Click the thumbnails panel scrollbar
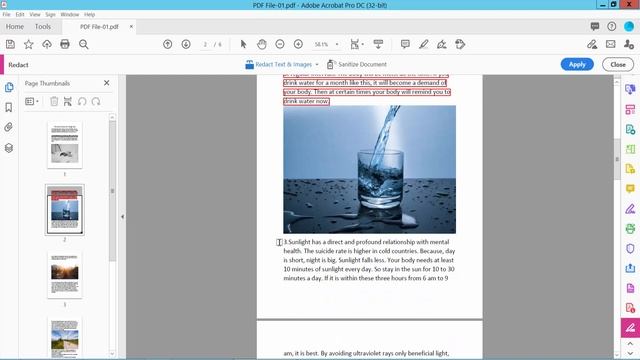This screenshot has height=360, width=640. [112, 191]
